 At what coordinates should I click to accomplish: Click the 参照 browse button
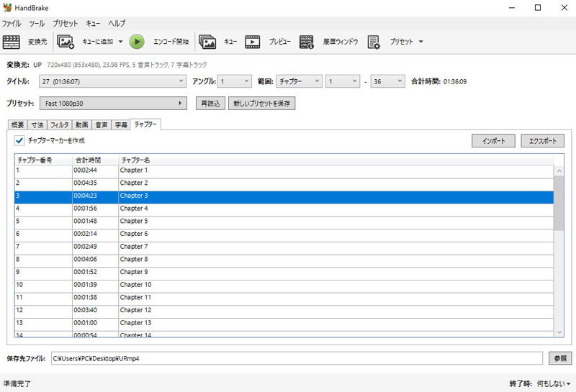click(559, 357)
